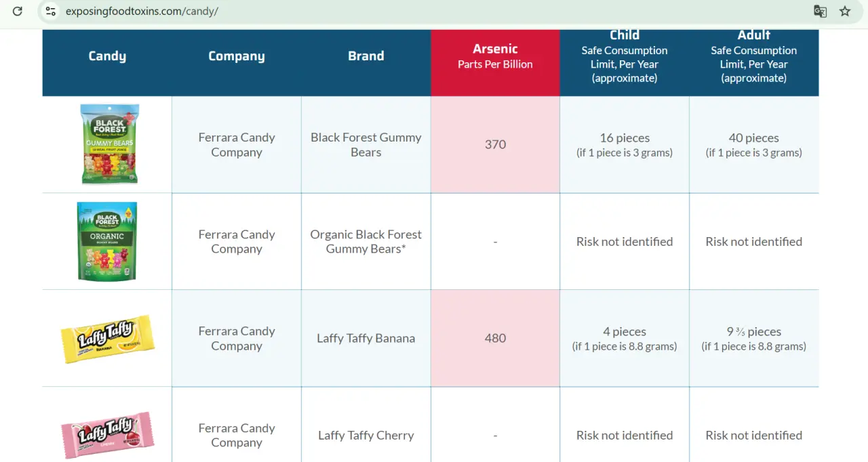Click the Adult Safe Consumption Limit header
868x462 pixels.
pyautogui.click(x=753, y=57)
